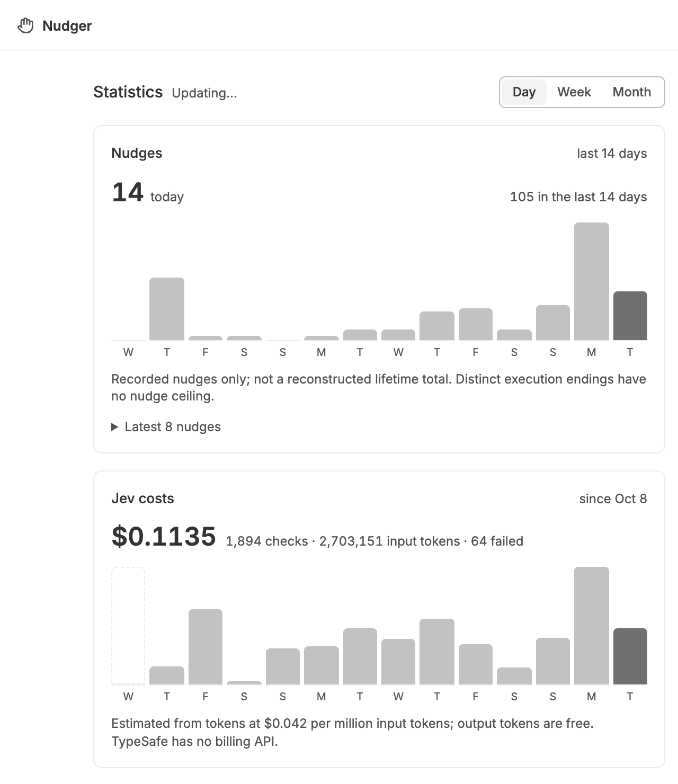Click the "1,894 checks" summary line
Viewport: 678px width, 784px height.
pyautogui.click(x=374, y=541)
